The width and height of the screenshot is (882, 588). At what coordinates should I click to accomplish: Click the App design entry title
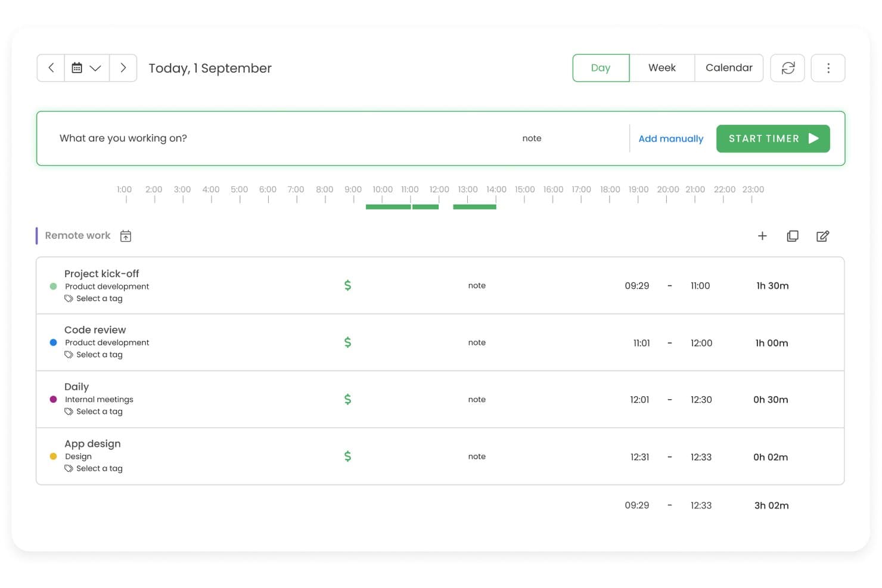[92, 444]
